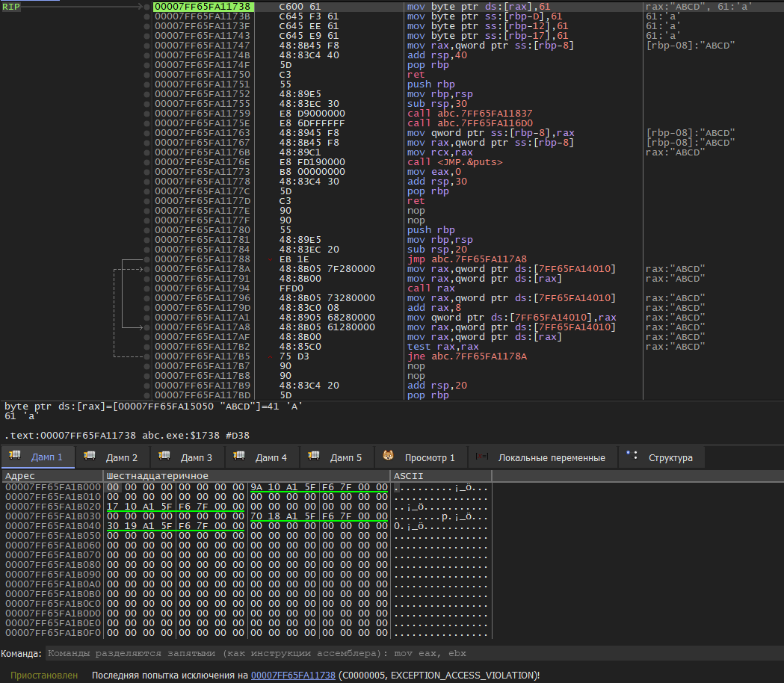This screenshot has width=784, height=683.
Task: Click the Дамп 4 tab icon
Action: click(x=239, y=456)
